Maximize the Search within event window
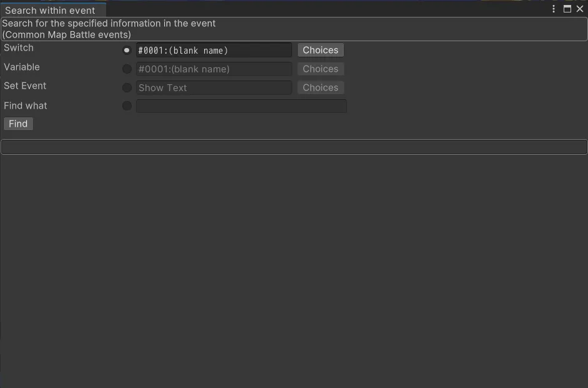Screen dimensions: 588x388 [x=567, y=9]
